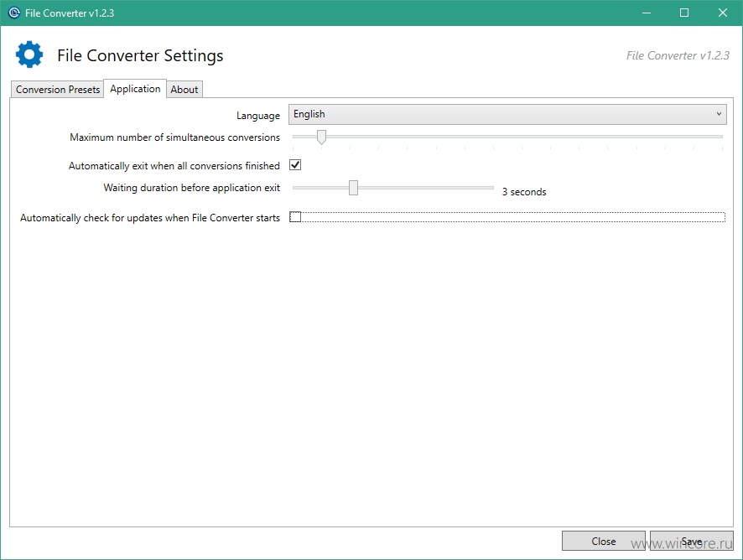Uncheck automatically exit when conversions finished
Viewport: 743px width, 560px height.
point(295,165)
